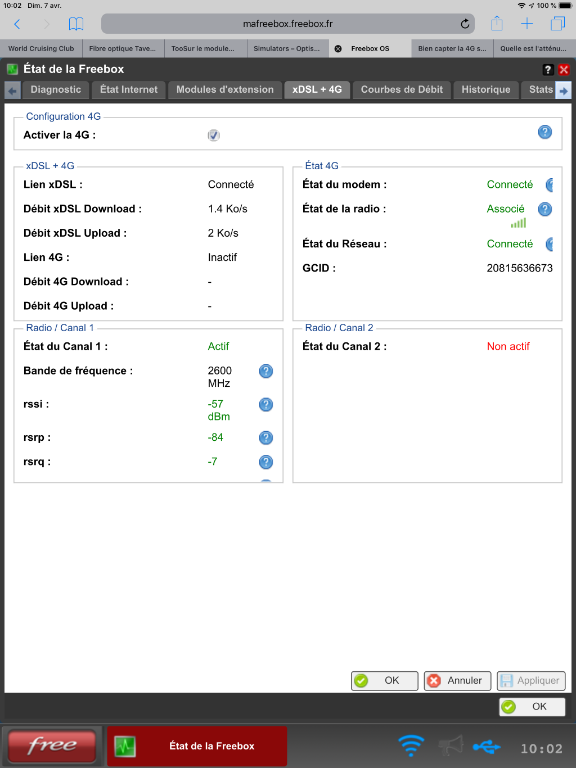This screenshot has height=768, width=576.
Task: Switch to the Diagnostic tab
Action: coord(56,90)
